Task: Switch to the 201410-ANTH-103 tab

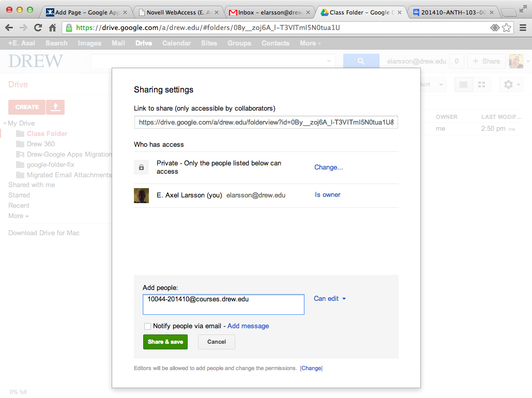Action: coord(453,12)
